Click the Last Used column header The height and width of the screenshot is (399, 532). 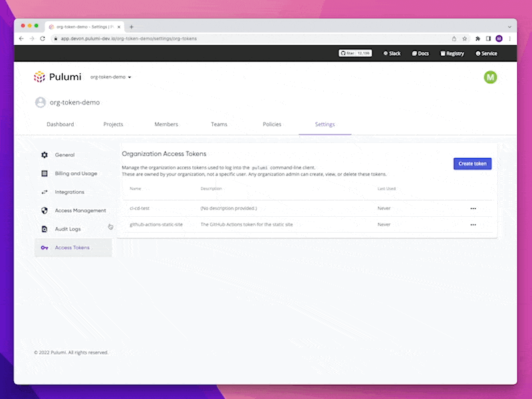click(x=386, y=189)
